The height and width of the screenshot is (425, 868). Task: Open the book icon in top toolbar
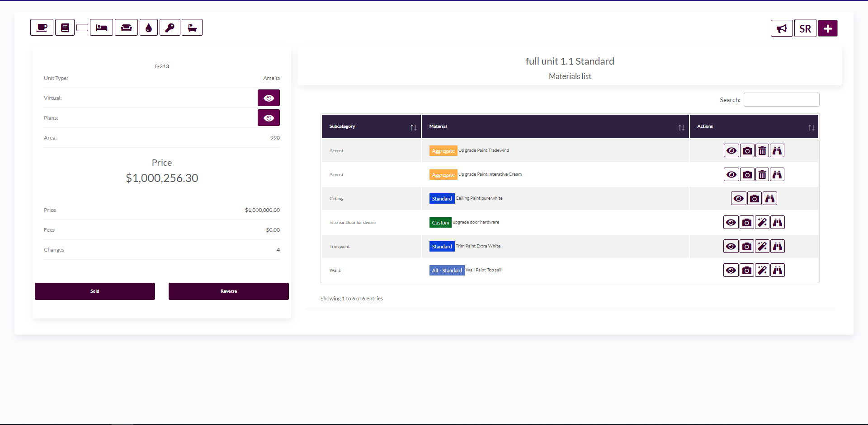pos(65,28)
